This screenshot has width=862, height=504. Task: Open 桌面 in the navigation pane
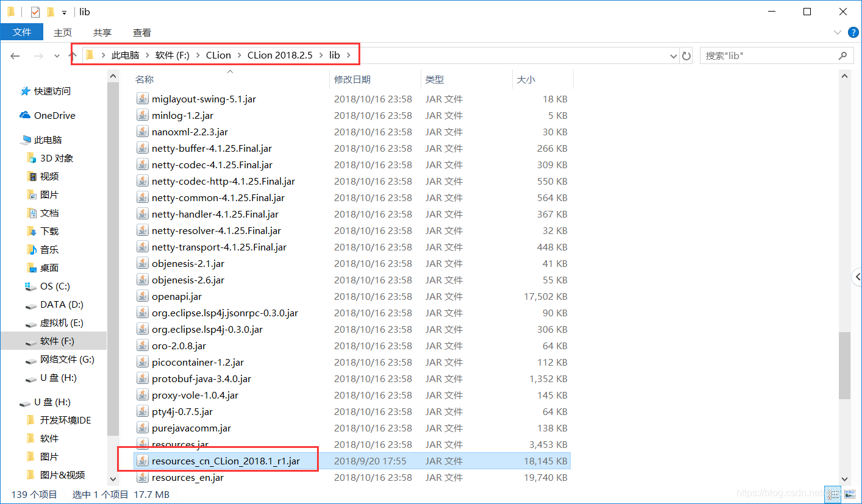tap(49, 268)
